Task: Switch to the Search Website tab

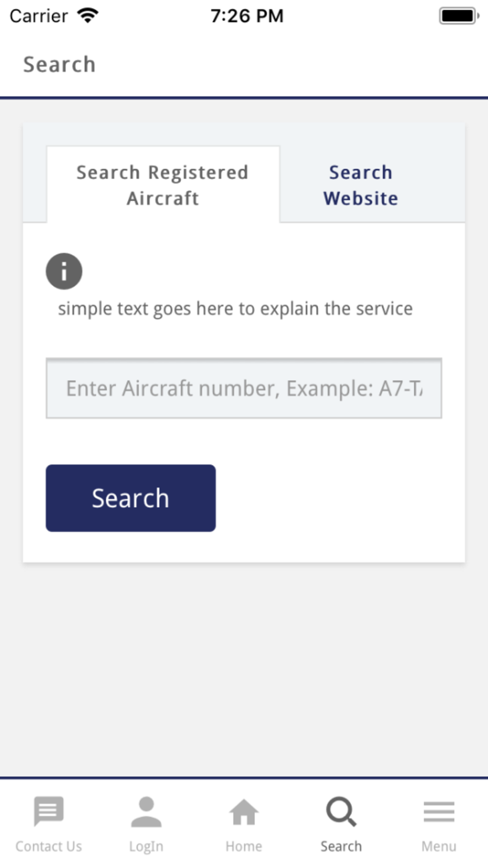Action: (x=361, y=185)
